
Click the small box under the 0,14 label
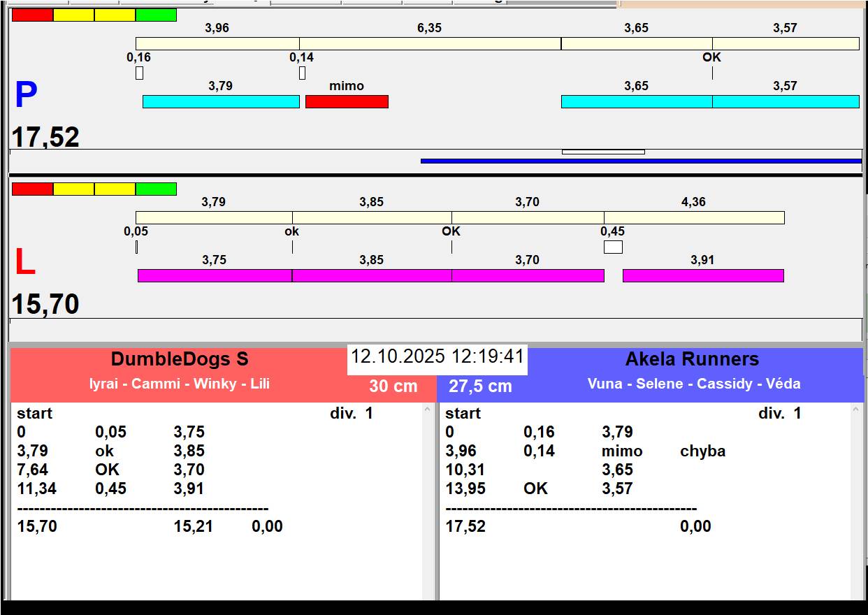[302, 73]
